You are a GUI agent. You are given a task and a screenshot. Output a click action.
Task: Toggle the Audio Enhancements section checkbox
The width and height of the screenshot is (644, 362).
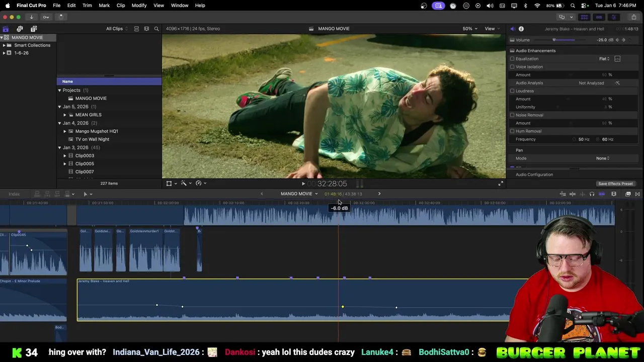(512, 51)
